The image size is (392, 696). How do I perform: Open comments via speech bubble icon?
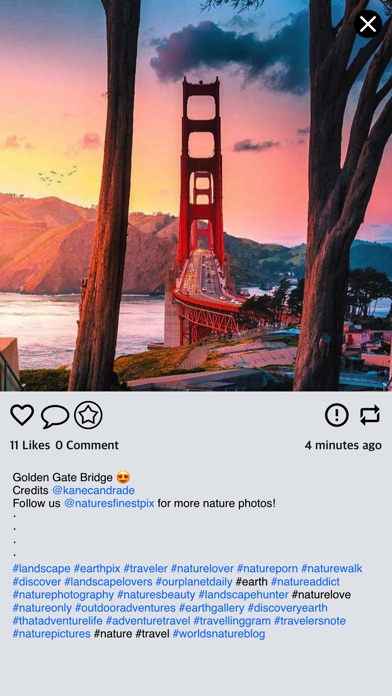click(x=55, y=416)
